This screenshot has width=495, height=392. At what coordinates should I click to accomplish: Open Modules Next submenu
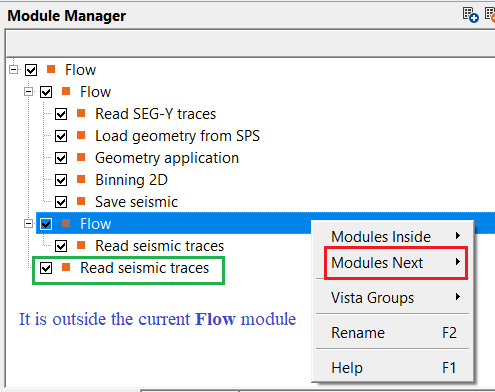(x=393, y=263)
